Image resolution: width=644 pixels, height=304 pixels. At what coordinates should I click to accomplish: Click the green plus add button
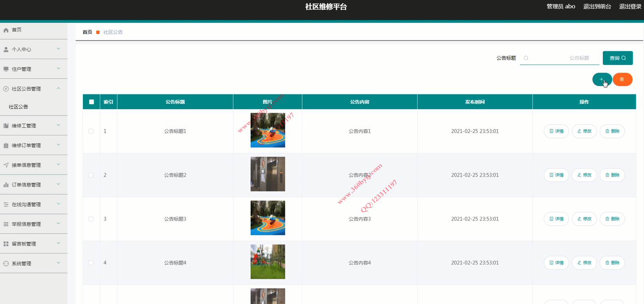pos(602,80)
